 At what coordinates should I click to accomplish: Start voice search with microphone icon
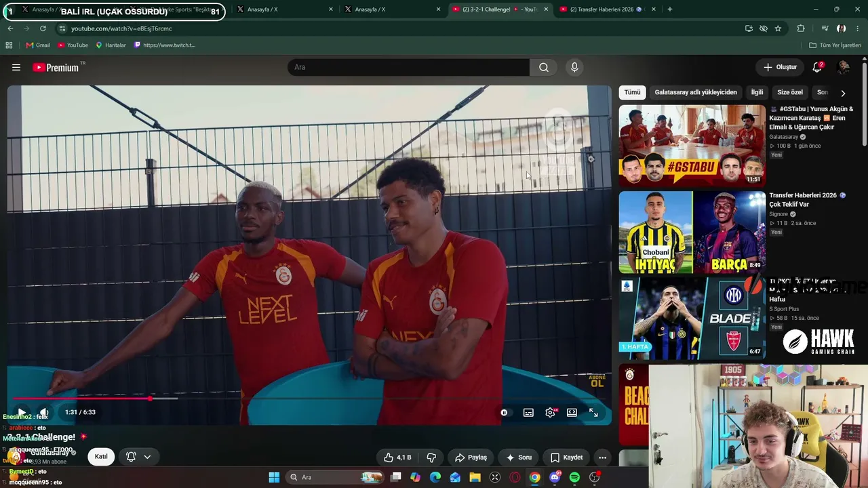pos(574,67)
